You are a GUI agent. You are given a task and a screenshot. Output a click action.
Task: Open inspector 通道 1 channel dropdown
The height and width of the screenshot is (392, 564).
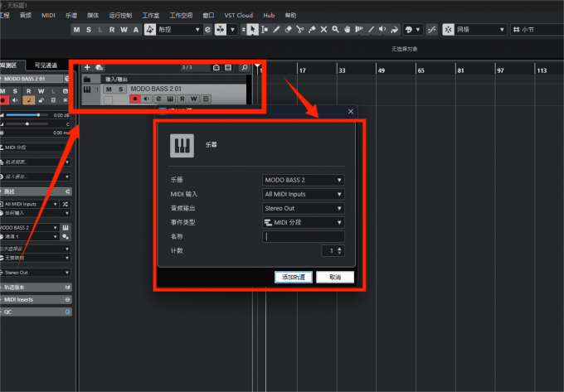30,236
